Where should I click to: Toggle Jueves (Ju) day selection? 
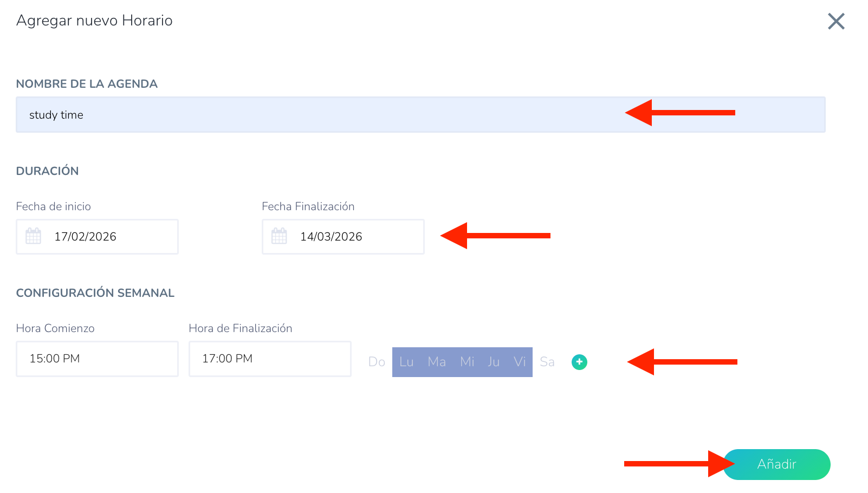[x=494, y=362]
